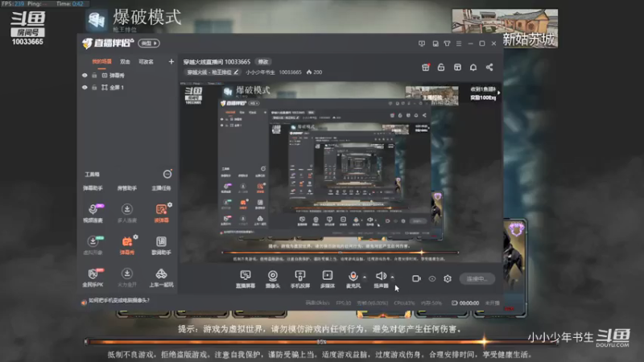
Task: Open notifications bell icon
Action: (473, 68)
